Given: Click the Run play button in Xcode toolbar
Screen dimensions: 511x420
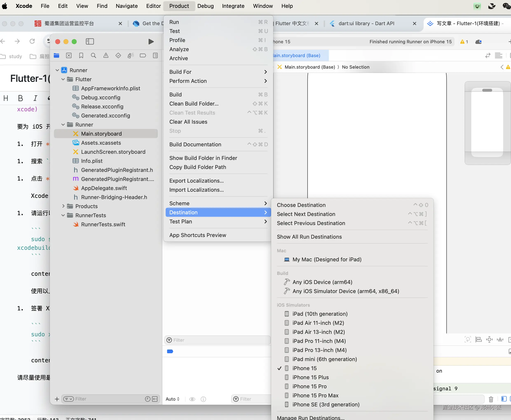Looking at the screenshot, I should click(151, 42).
